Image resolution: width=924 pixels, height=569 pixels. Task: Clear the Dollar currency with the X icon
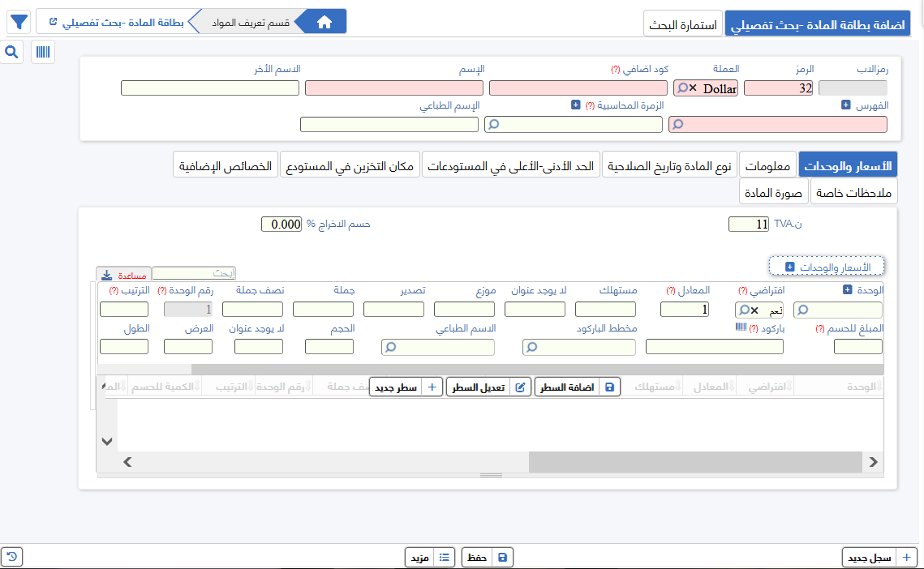694,88
